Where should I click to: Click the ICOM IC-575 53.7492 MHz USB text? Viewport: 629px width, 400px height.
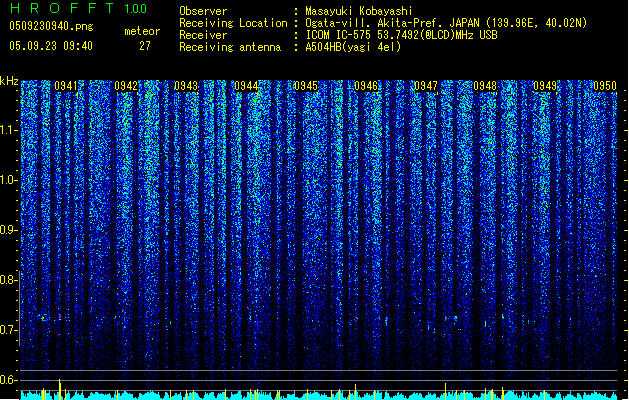(x=402, y=35)
